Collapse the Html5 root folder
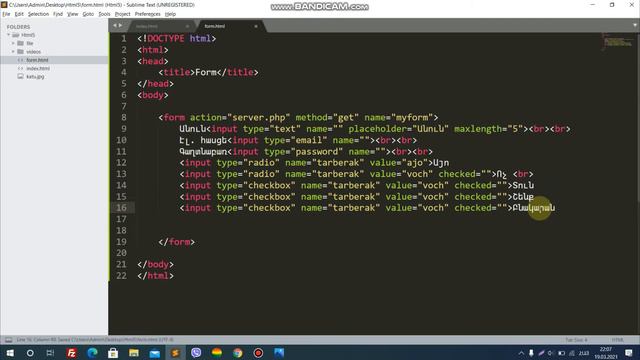 point(8,35)
